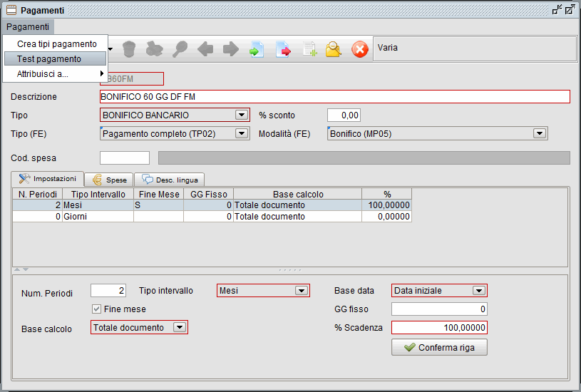Click the Varia status field
Screen dimensions: 581x392
tap(475, 48)
